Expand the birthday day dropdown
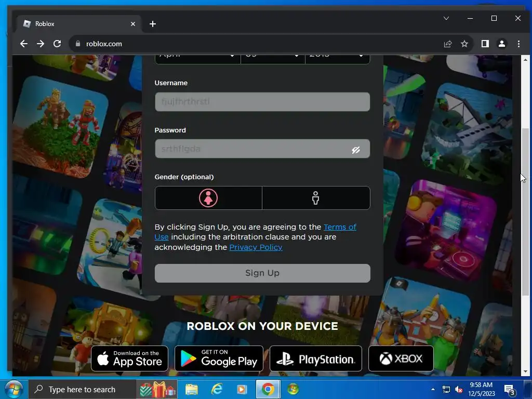The width and height of the screenshot is (532, 399). pos(273,59)
